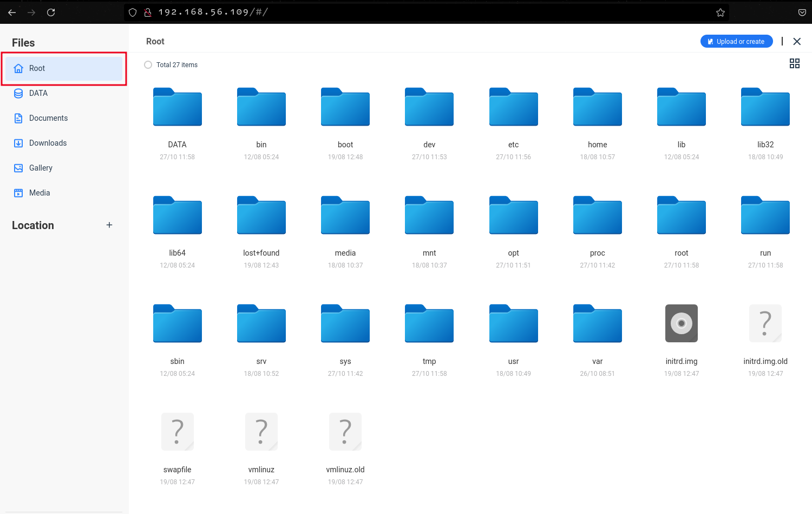Open Media in the sidebar
This screenshot has width=812, height=514.
(64, 193)
